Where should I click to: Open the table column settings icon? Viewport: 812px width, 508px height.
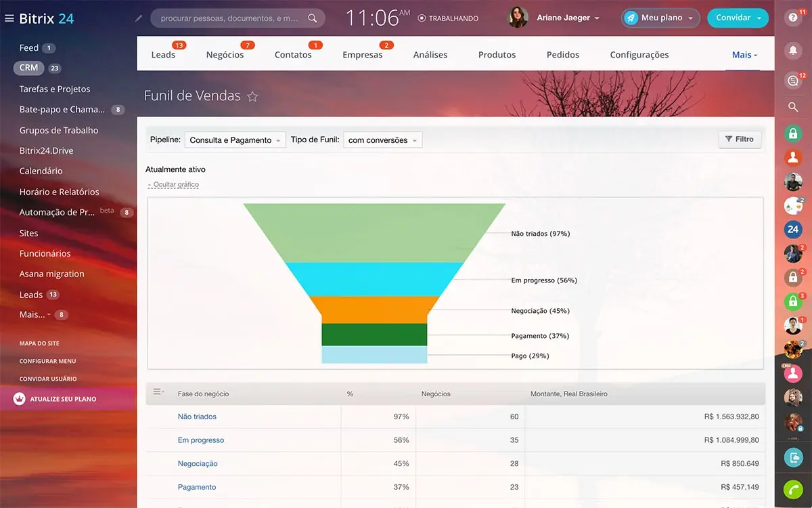[x=158, y=392]
